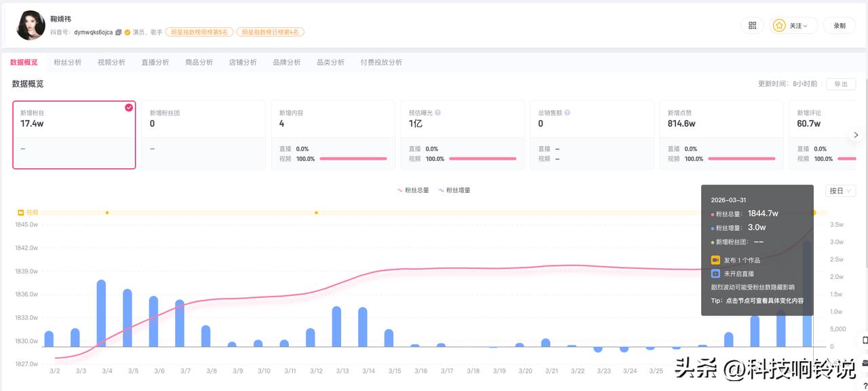Click the 导出 export button
Screen dimensions: 868x391
coord(841,83)
